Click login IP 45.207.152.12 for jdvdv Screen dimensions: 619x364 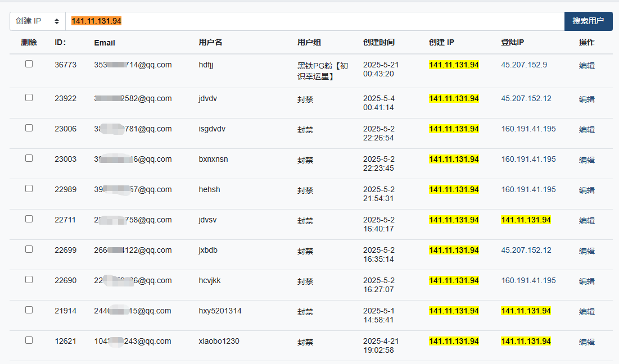tap(526, 99)
